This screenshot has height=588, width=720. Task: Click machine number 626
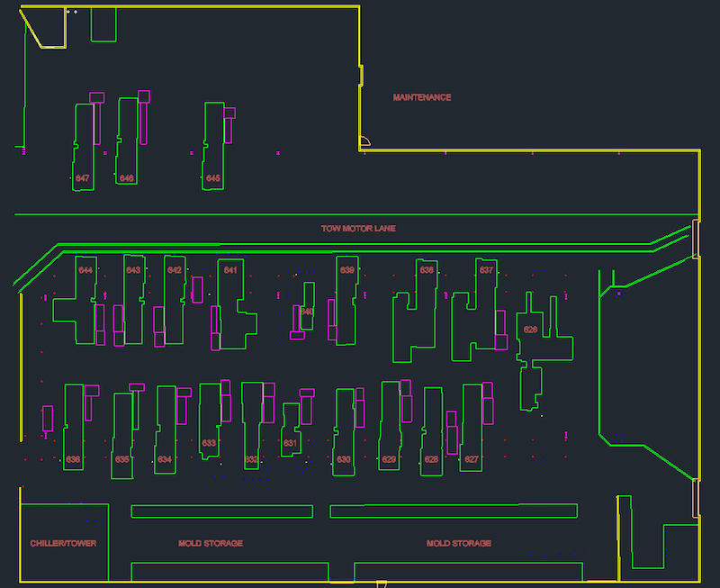[x=530, y=330]
